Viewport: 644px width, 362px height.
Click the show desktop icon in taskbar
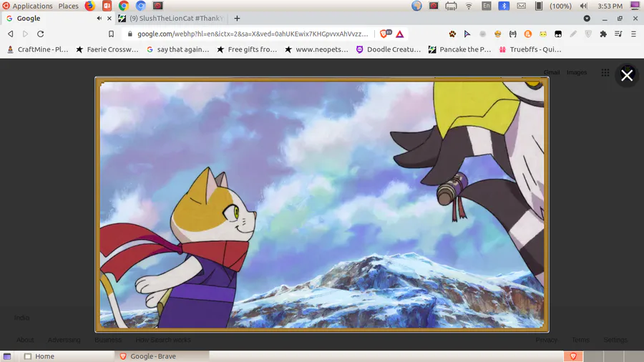[7, 356]
